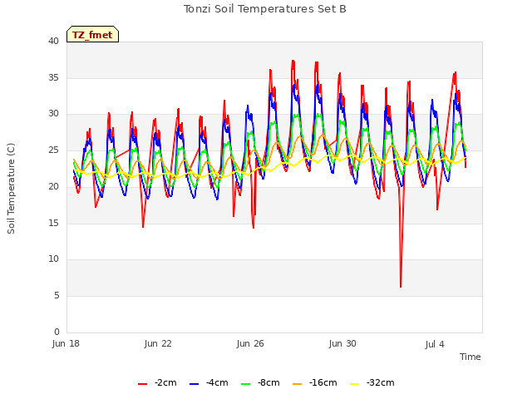Click the green -8cm legend swatch

pyautogui.click(x=246, y=384)
